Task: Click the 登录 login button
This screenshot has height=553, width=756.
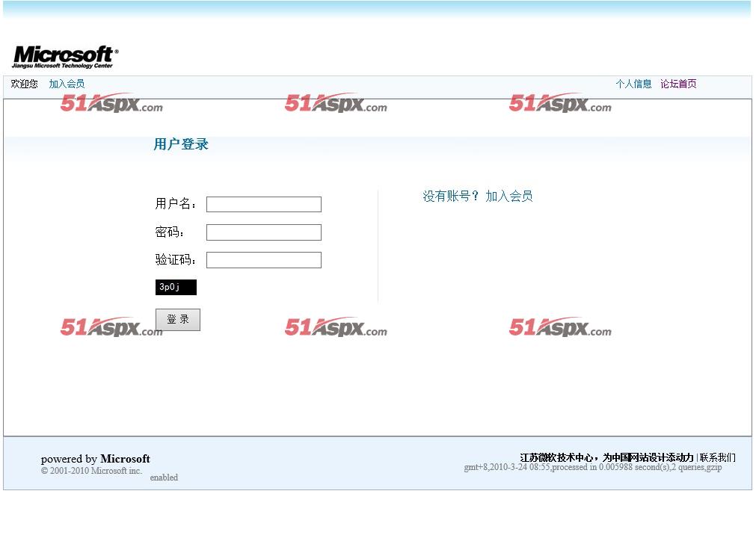Action: pyautogui.click(x=178, y=319)
